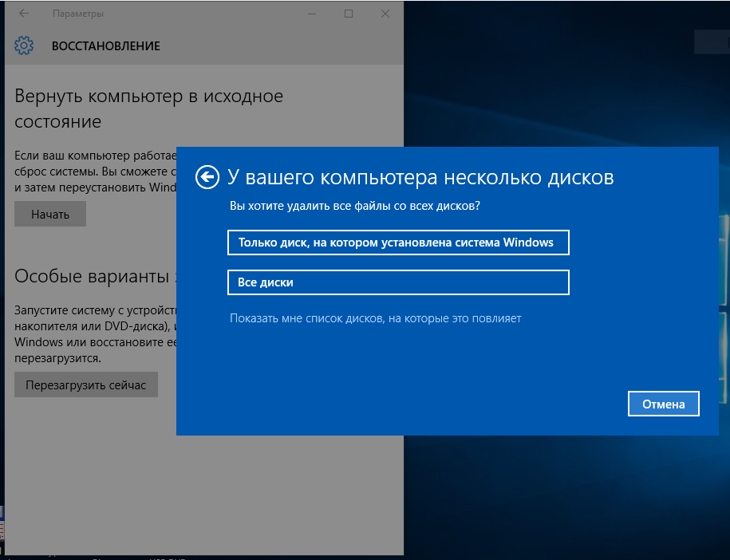Image resolution: width=730 pixels, height=560 pixels.
Task: Cancel the dialog with Отмена
Action: 664,404
